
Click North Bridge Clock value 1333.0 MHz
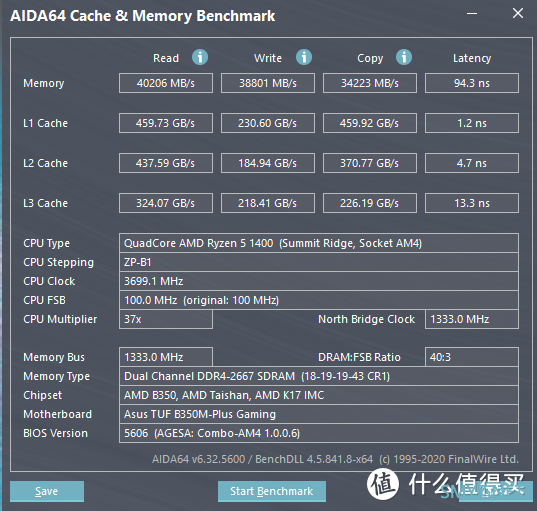click(x=472, y=319)
